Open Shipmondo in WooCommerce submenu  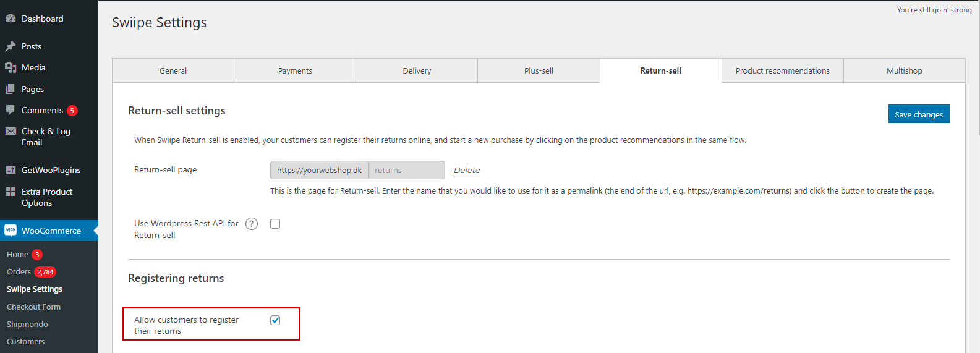click(x=27, y=324)
